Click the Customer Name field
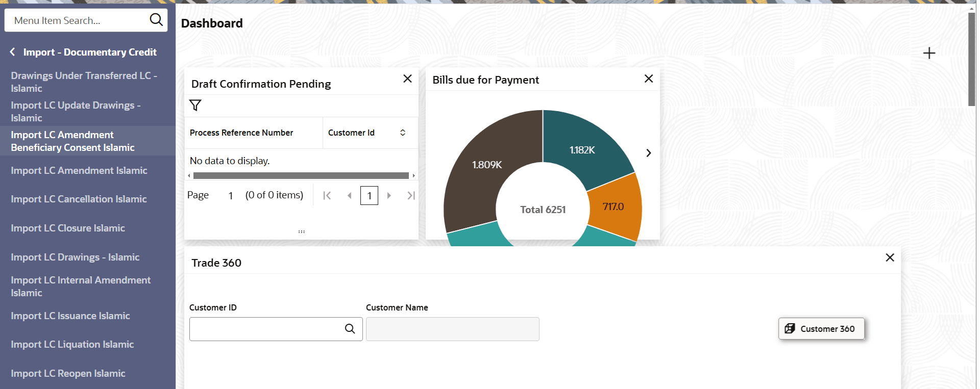 coord(452,329)
